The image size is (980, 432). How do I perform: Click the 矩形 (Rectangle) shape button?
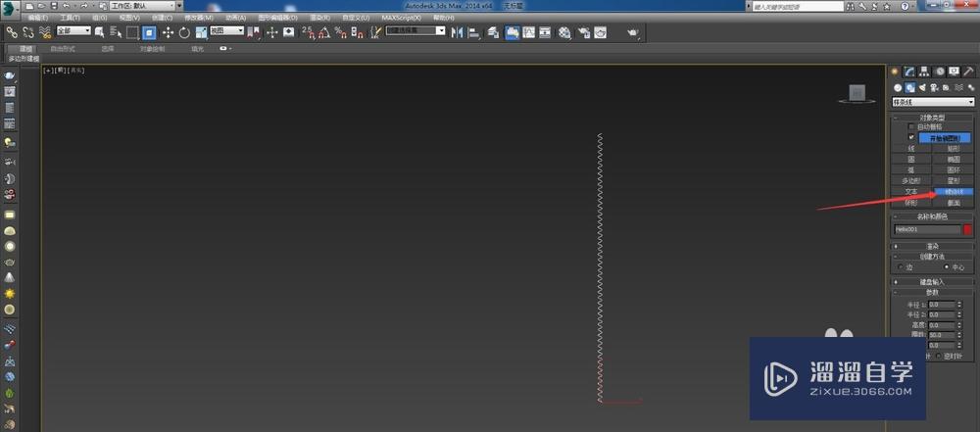[954, 149]
